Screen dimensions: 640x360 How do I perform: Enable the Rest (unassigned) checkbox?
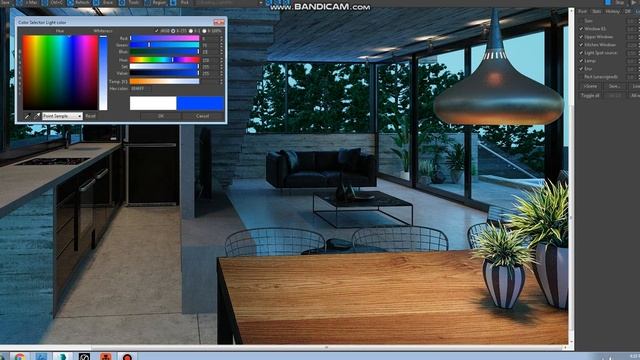click(x=581, y=77)
